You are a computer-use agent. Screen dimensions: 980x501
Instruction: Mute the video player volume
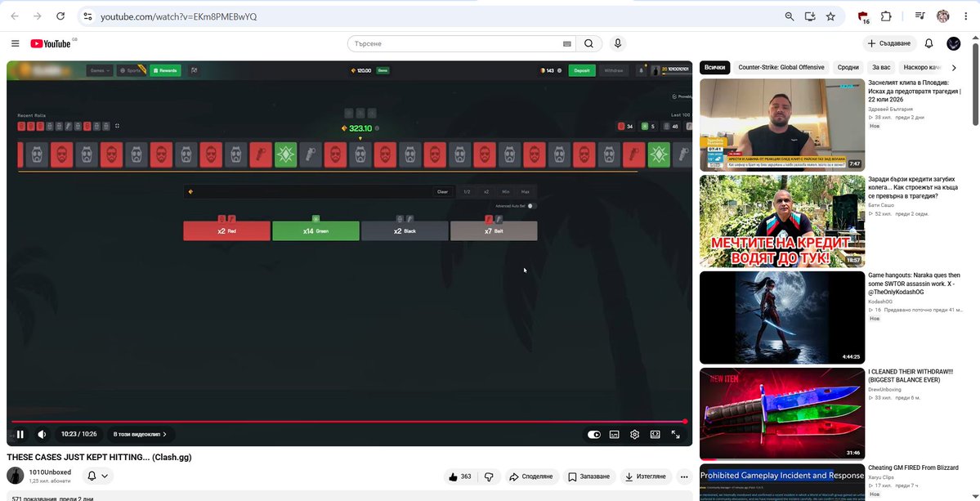[x=42, y=434]
